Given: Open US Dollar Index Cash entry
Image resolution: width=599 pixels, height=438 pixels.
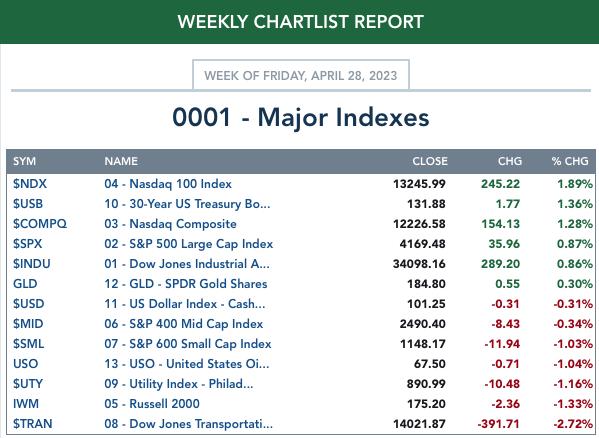Looking at the screenshot, I should point(185,304).
